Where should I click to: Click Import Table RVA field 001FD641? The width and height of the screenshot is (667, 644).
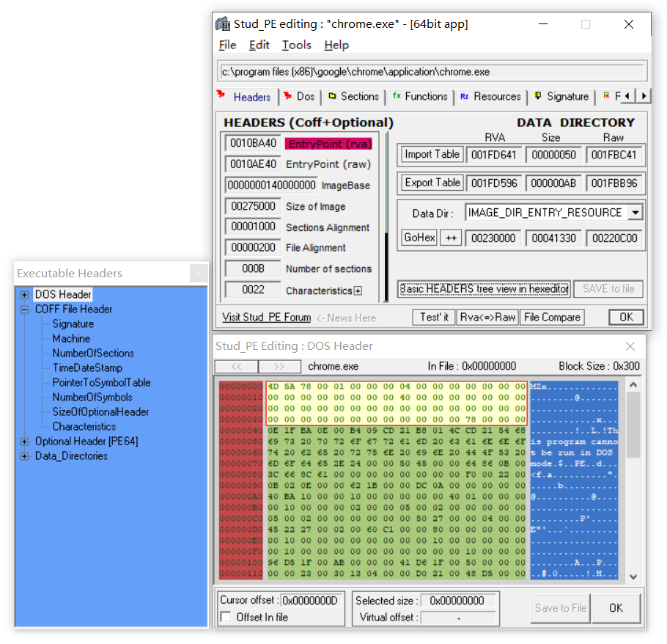(x=493, y=155)
